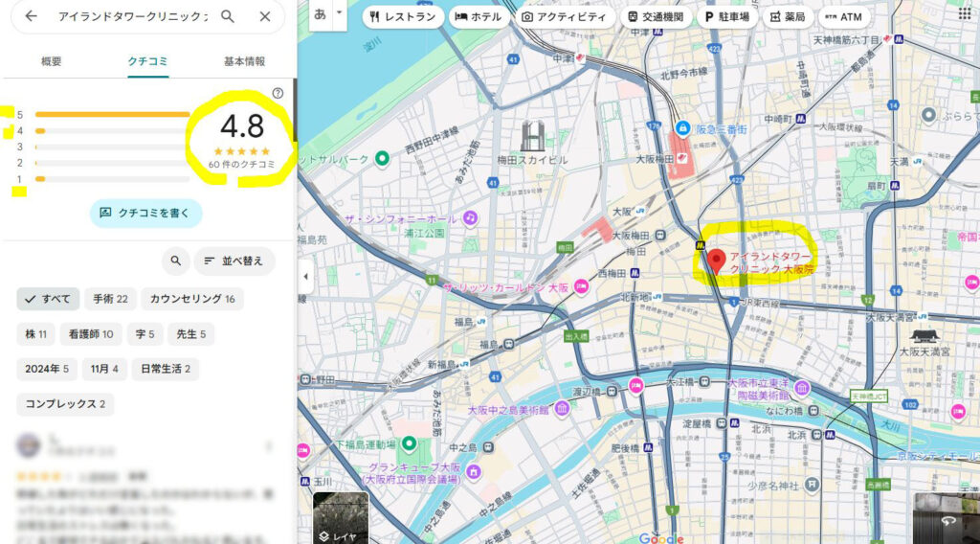Viewport: 980px width, 544px height.
Task: Click the 交通機関 category chip
Action: coord(657,17)
